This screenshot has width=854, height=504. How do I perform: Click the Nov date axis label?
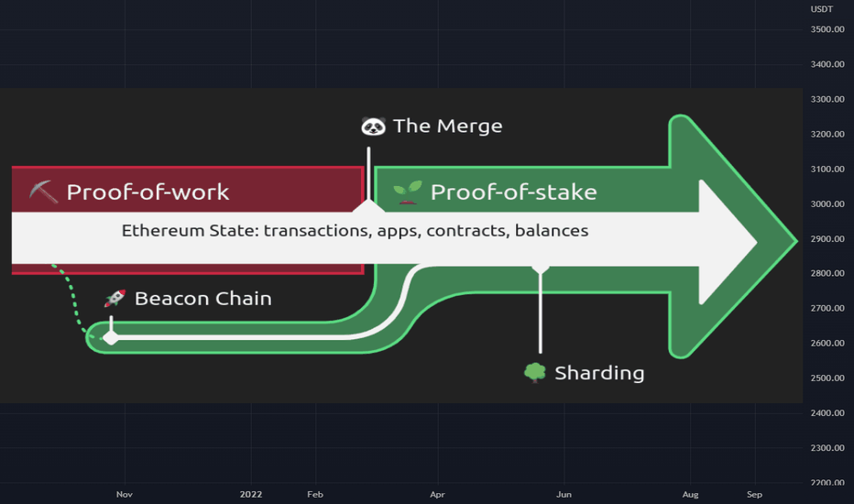pos(125,494)
